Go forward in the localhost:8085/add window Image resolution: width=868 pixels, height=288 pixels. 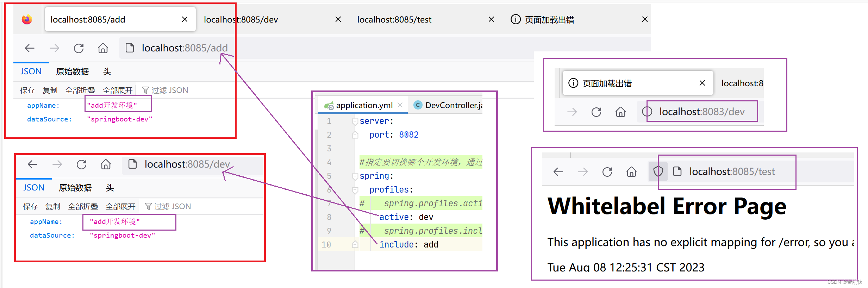[x=54, y=48]
